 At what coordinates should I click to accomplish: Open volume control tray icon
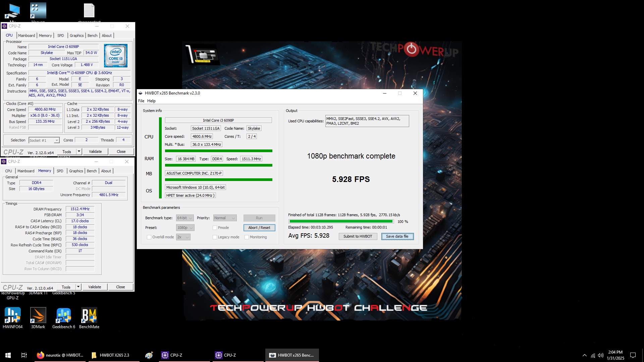click(x=601, y=355)
